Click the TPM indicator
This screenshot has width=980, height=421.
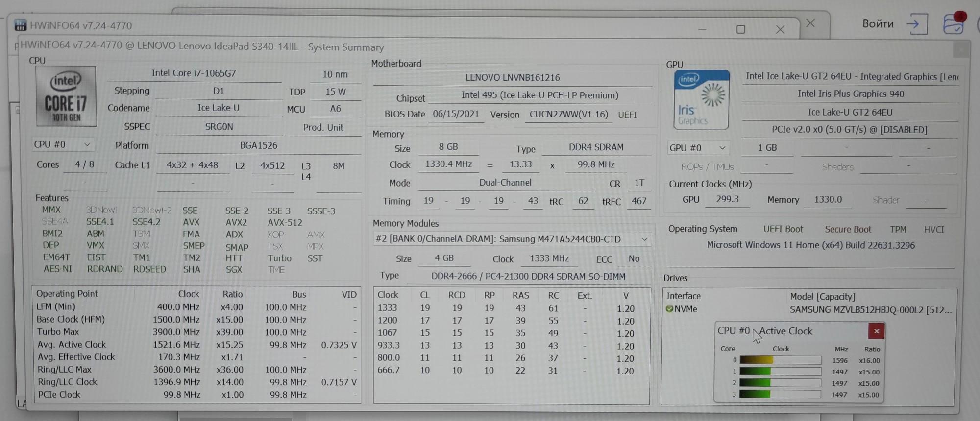(898, 229)
